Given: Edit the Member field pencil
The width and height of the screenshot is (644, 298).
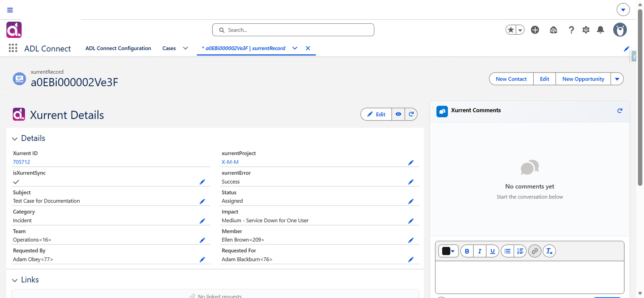Looking at the screenshot, I should (411, 240).
